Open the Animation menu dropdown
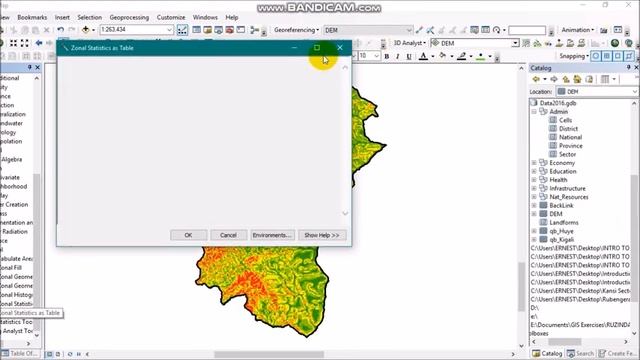The width and height of the screenshot is (640, 360). pyautogui.click(x=578, y=30)
